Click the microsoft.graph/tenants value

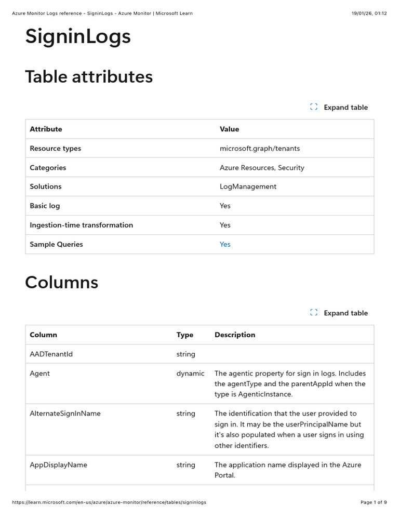click(x=260, y=148)
